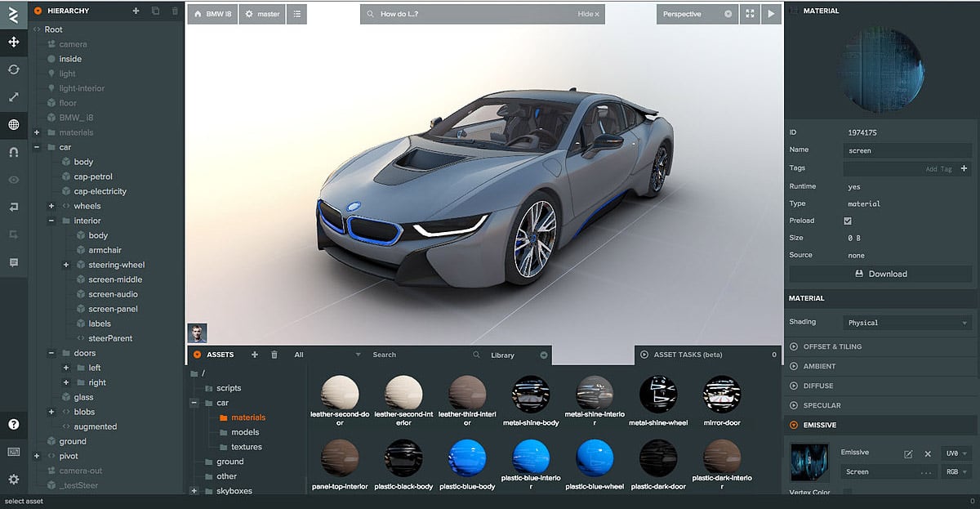Select the Scale gizmo tool
The width and height of the screenshot is (980, 509).
click(x=13, y=97)
